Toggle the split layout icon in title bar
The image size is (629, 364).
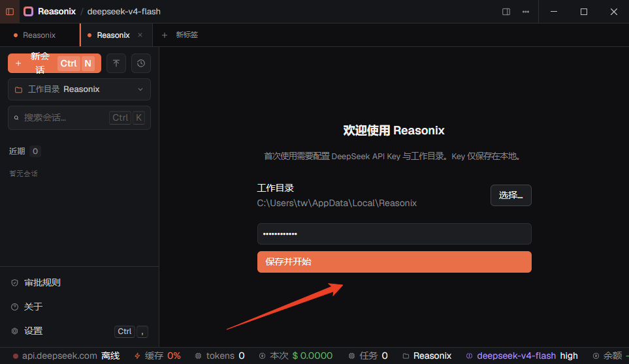[506, 12]
